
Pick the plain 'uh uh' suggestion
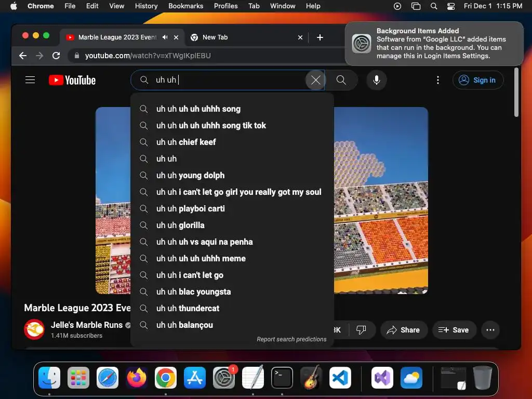(232, 159)
